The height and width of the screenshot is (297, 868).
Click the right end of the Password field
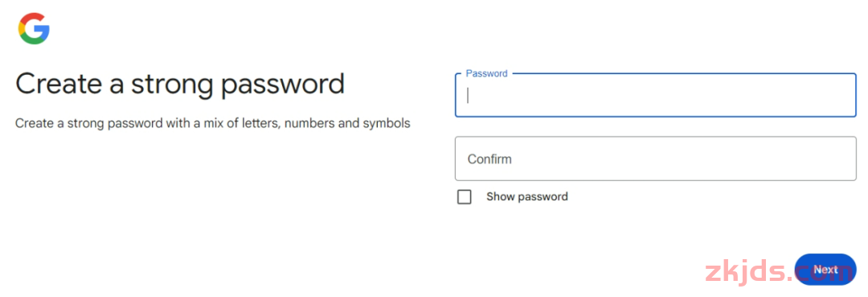[841, 95]
